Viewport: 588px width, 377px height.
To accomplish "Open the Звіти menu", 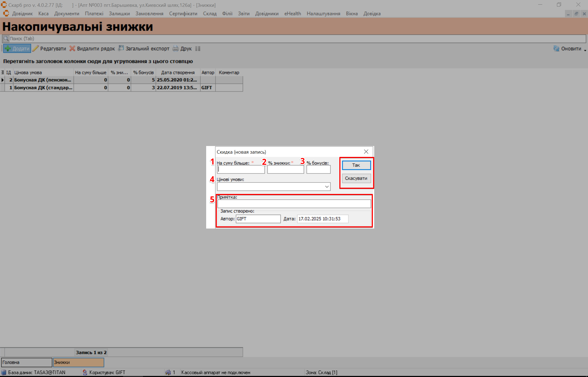I will [x=243, y=14].
